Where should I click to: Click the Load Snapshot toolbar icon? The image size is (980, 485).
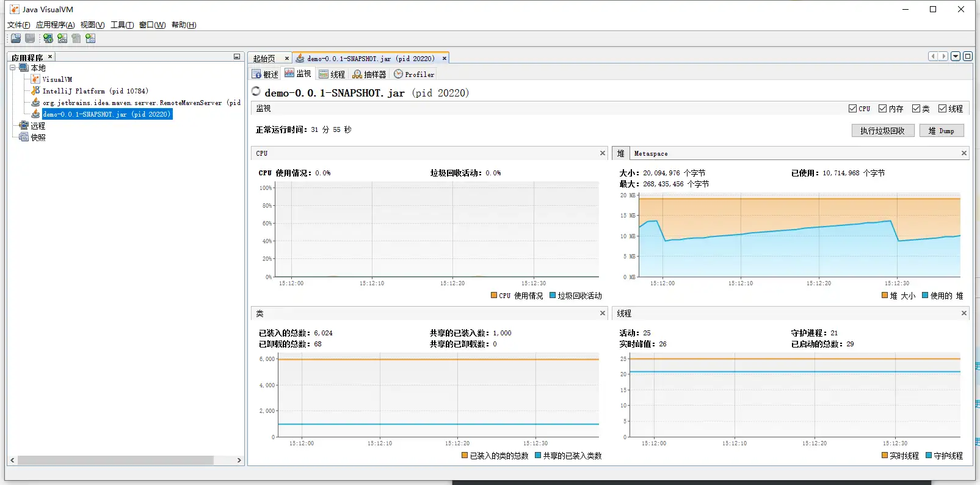[x=16, y=38]
